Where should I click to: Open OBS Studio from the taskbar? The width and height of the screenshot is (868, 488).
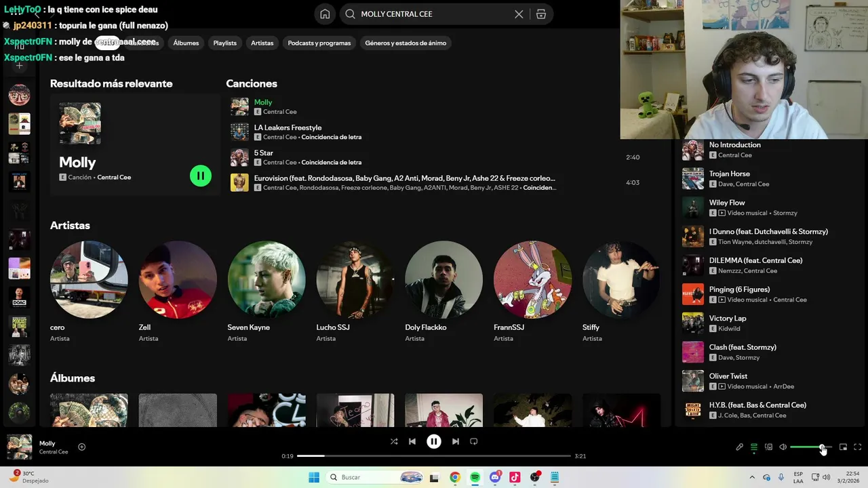[x=535, y=477]
